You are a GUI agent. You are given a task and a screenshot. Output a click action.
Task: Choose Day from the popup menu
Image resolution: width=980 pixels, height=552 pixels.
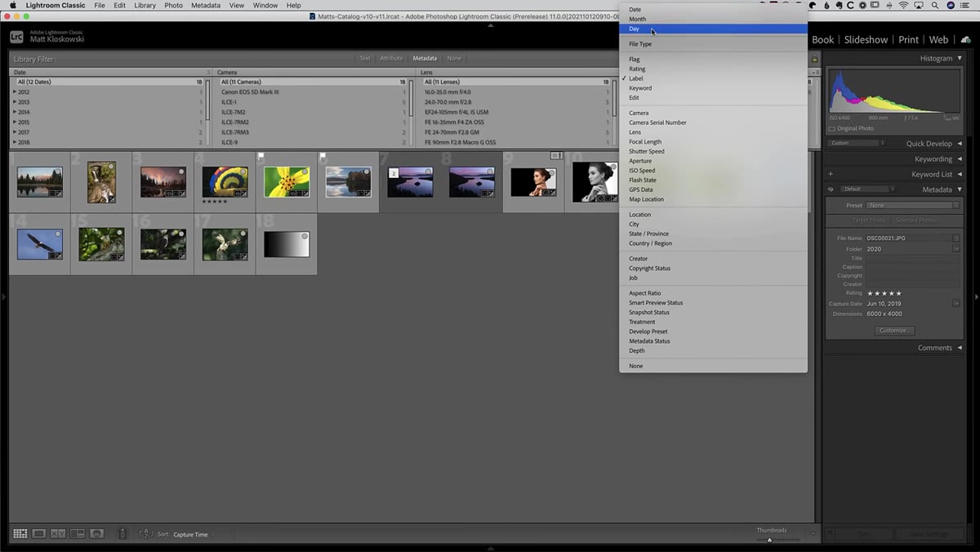click(x=713, y=29)
